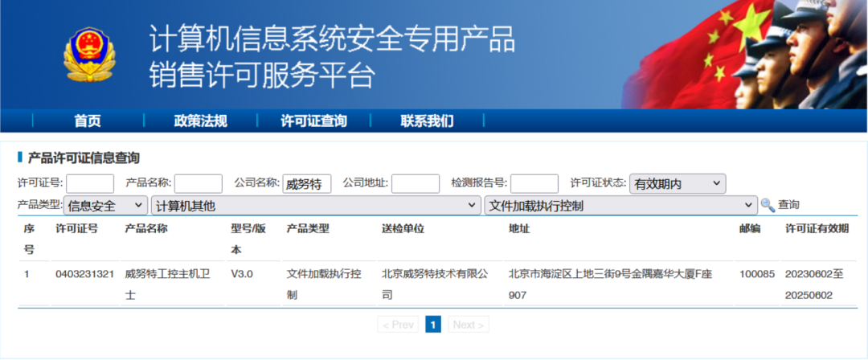Click validity period 20230602至20250602

814,284
